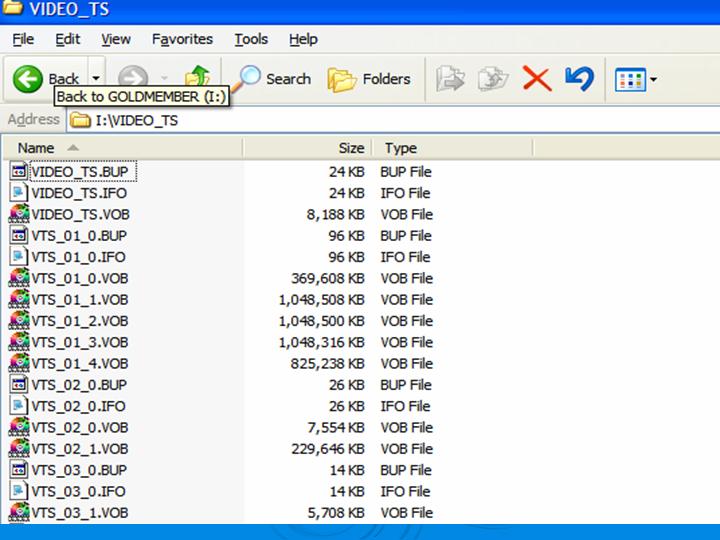The height and width of the screenshot is (540, 720).
Task: Select the VTS_01_0.IFO file icon
Action: point(18,256)
